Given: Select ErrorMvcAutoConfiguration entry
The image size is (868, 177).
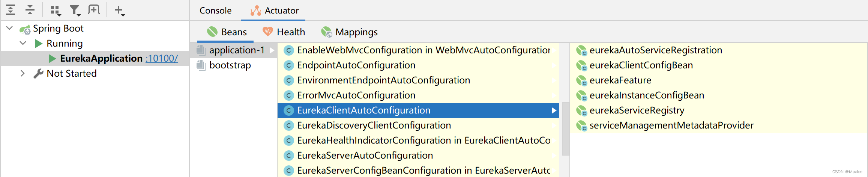Looking at the screenshot, I should point(418,95).
